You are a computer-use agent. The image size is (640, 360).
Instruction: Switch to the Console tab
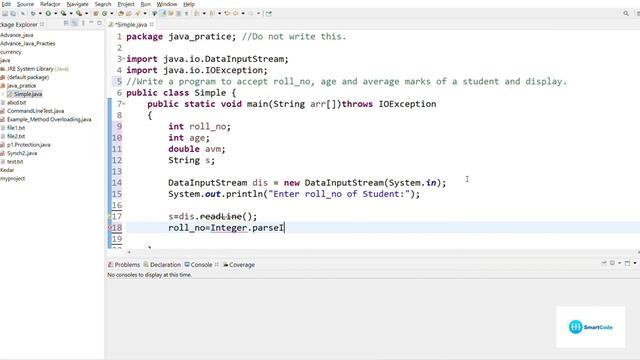198,264
